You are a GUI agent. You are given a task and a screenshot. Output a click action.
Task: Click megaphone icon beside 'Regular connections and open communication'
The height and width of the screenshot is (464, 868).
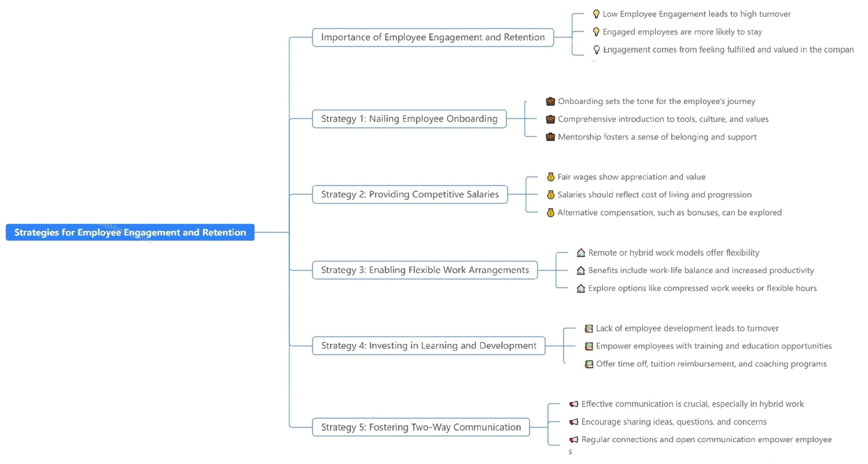point(574,440)
